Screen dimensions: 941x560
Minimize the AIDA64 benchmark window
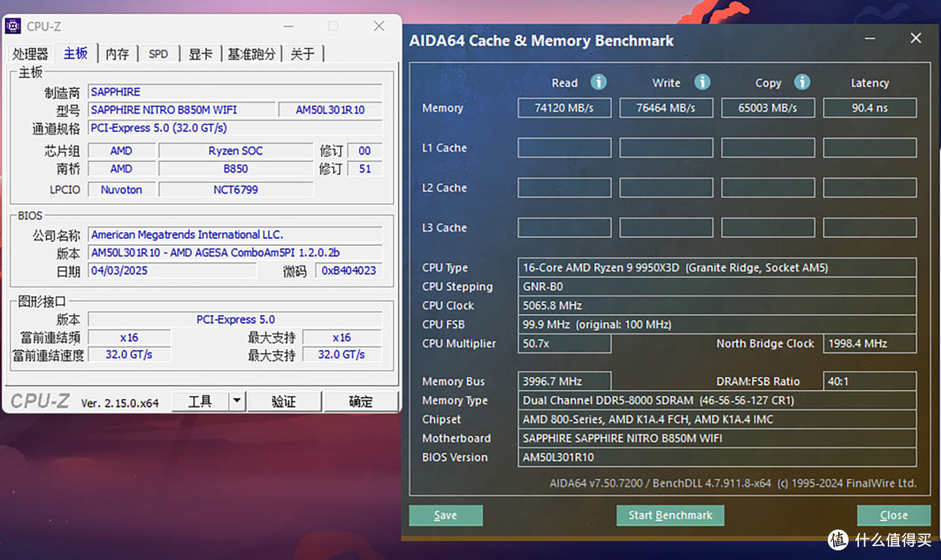point(870,39)
